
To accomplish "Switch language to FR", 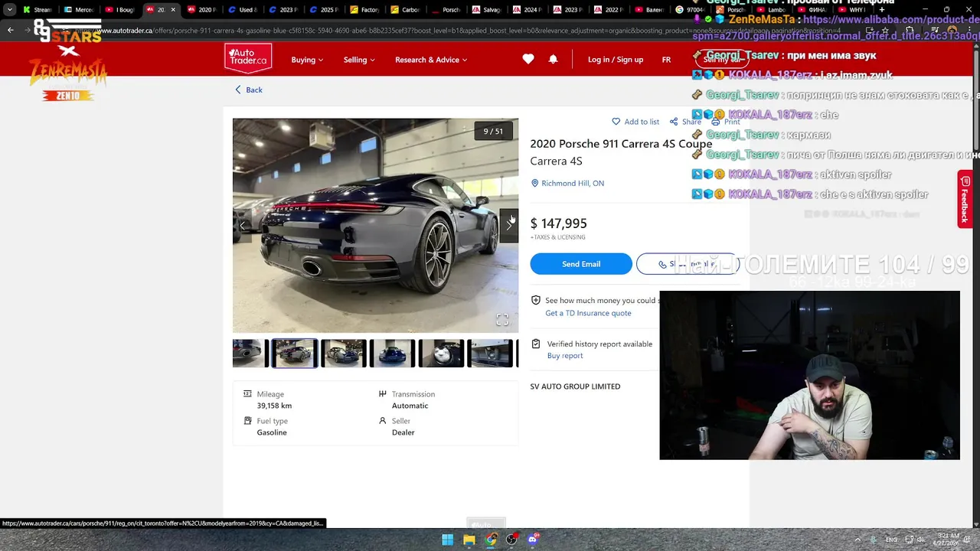I will coord(666,60).
